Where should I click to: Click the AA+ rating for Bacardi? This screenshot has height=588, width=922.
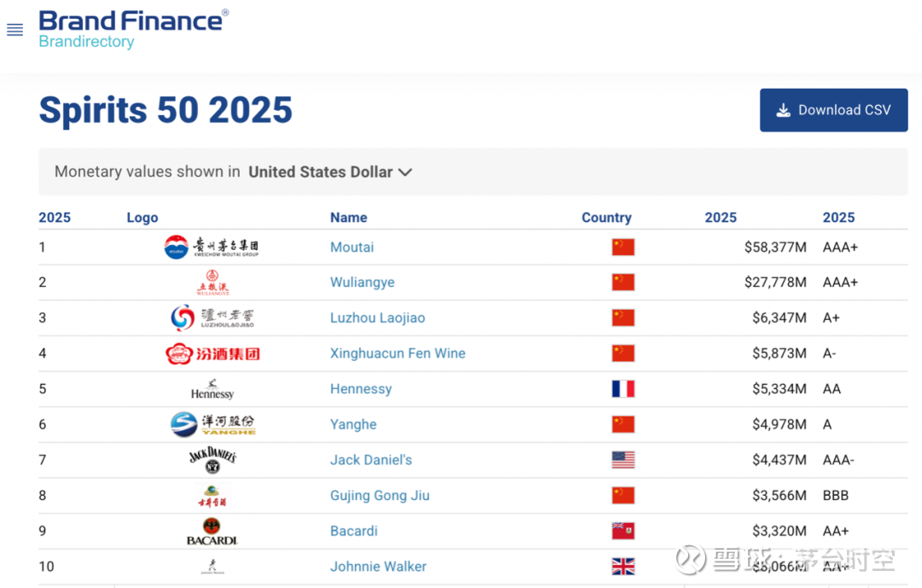coord(836,531)
